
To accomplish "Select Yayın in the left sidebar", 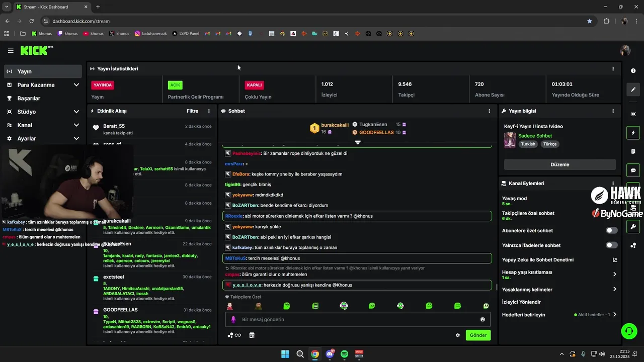I will click(x=43, y=71).
